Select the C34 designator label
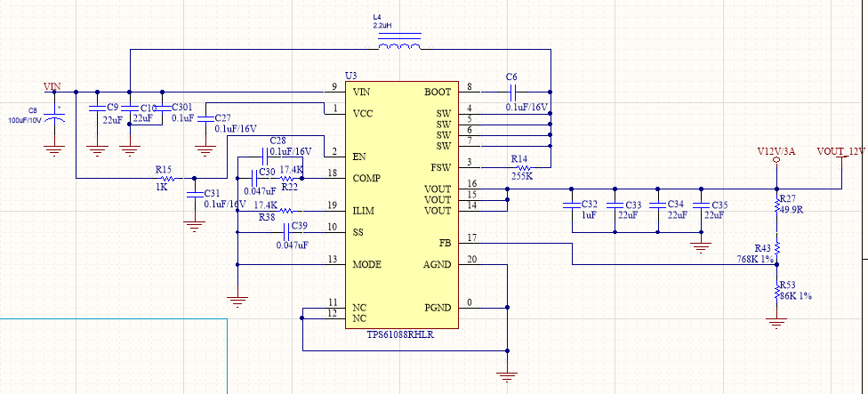Image resolution: width=868 pixels, height=394 pixels. (x=676, y=205)
